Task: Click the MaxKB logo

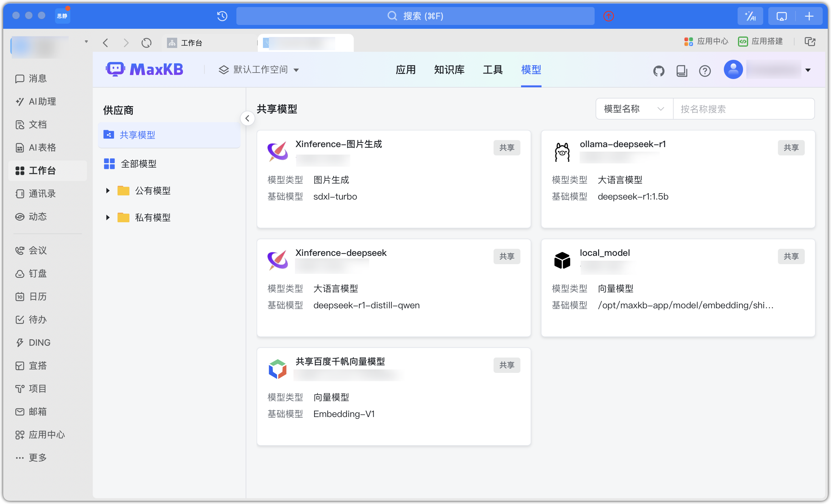Action: pyautogui.click(x=145, y=69)
